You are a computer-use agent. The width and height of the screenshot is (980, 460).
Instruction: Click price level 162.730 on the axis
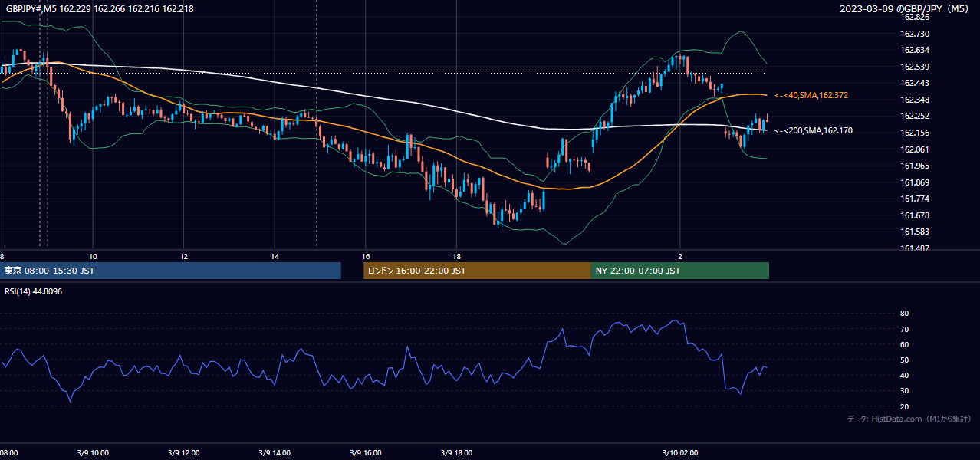[914, 34]
